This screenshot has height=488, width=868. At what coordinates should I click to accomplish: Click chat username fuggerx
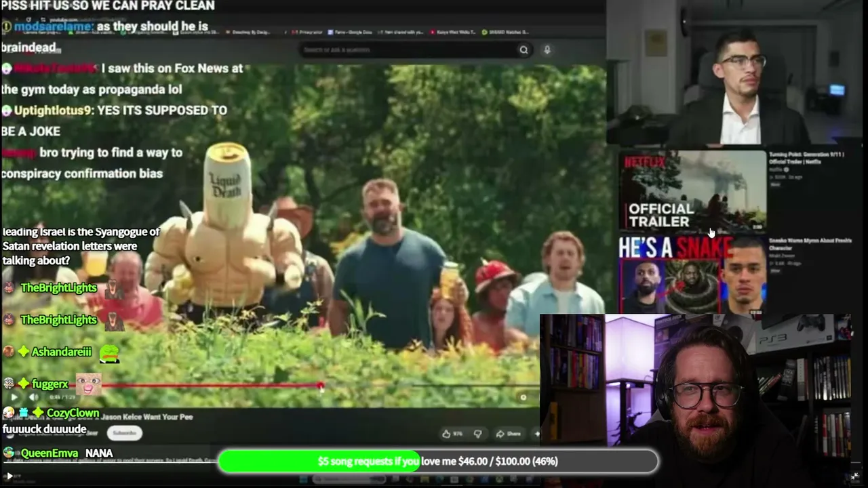click(x=50, y=384)
